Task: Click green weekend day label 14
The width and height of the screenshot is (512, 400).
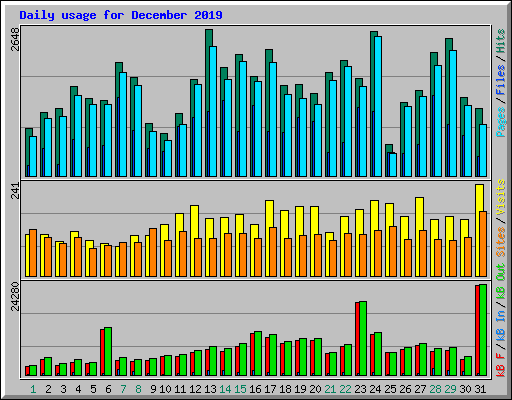Action: [x=225, y=389]
